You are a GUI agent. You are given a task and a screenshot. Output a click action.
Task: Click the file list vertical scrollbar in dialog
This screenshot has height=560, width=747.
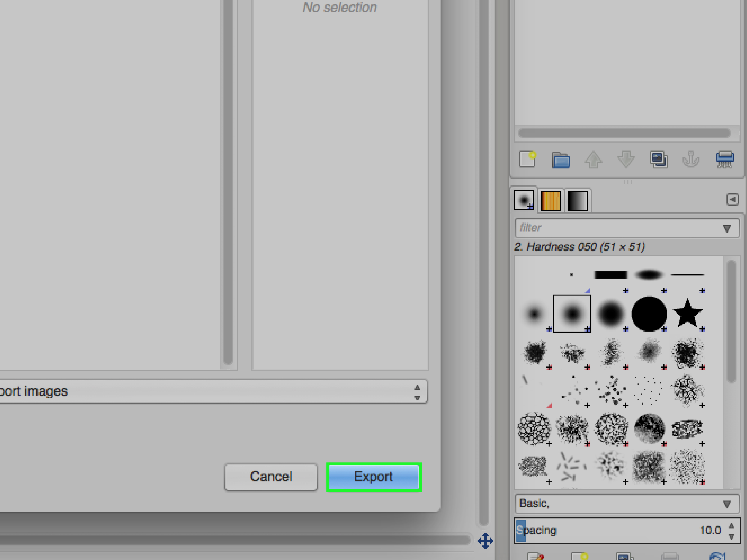tap(228, 182)
